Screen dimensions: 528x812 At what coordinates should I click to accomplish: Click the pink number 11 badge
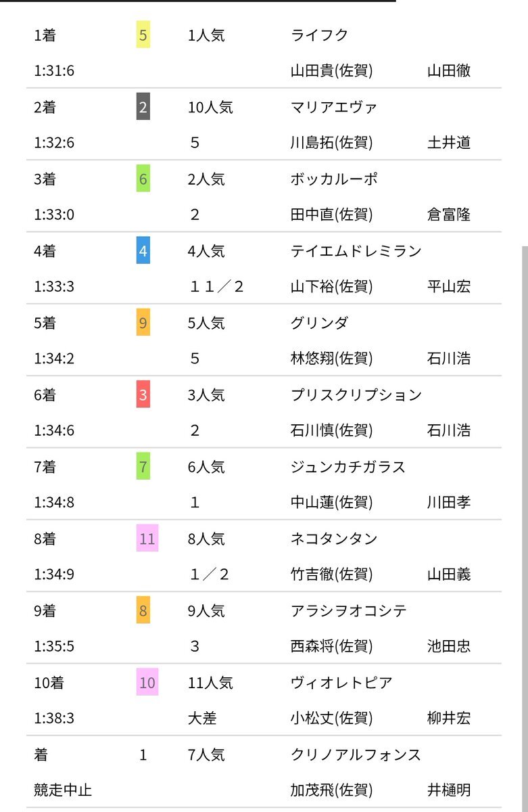pyautogui.click(x=147, y=539)
